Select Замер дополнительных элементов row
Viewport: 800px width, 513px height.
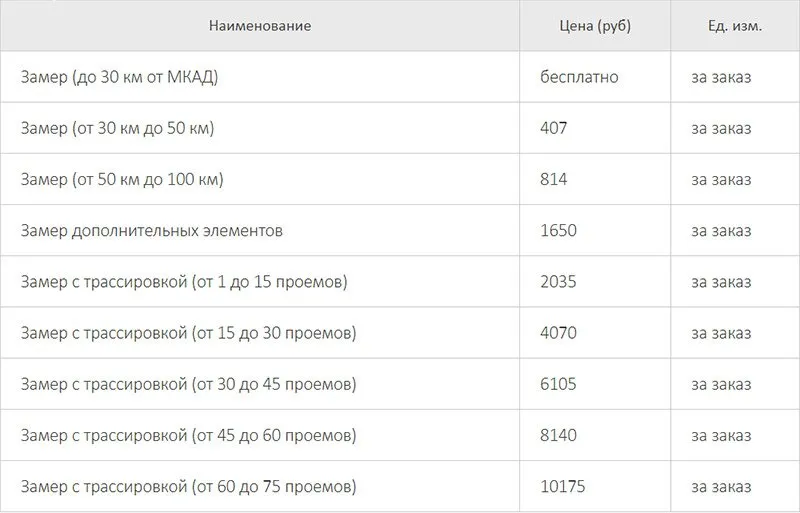pos(400,230)
